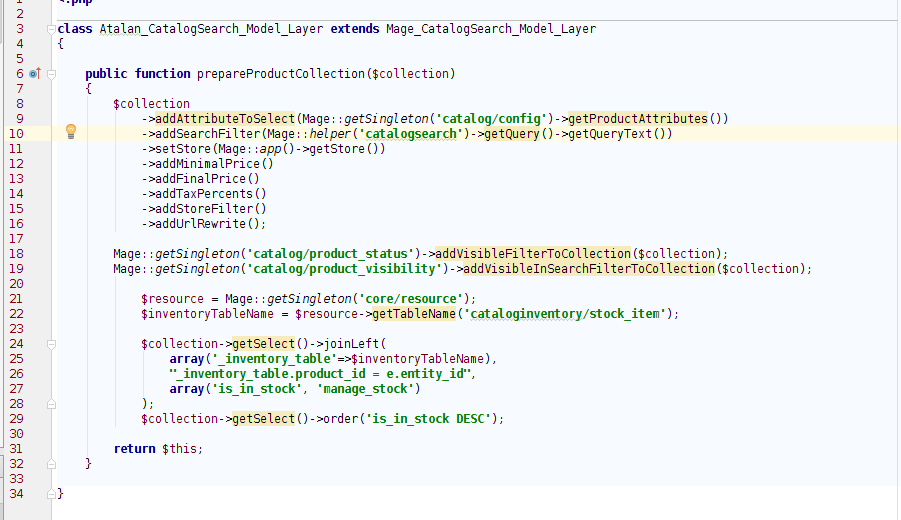Screen dimensions: 901x520
Task: Click the product_id = e.entity_id join condition
Action: 319,373
